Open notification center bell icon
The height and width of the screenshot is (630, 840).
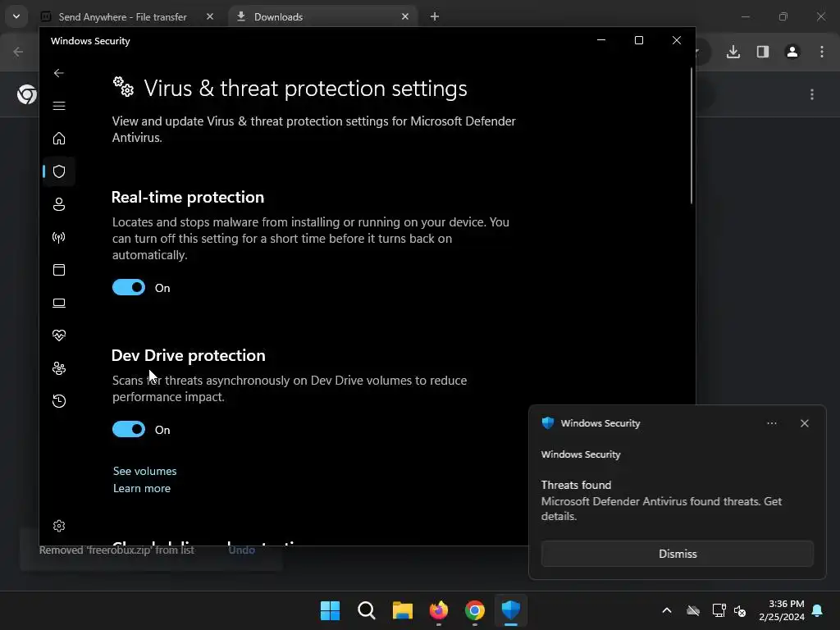[818, 610]
